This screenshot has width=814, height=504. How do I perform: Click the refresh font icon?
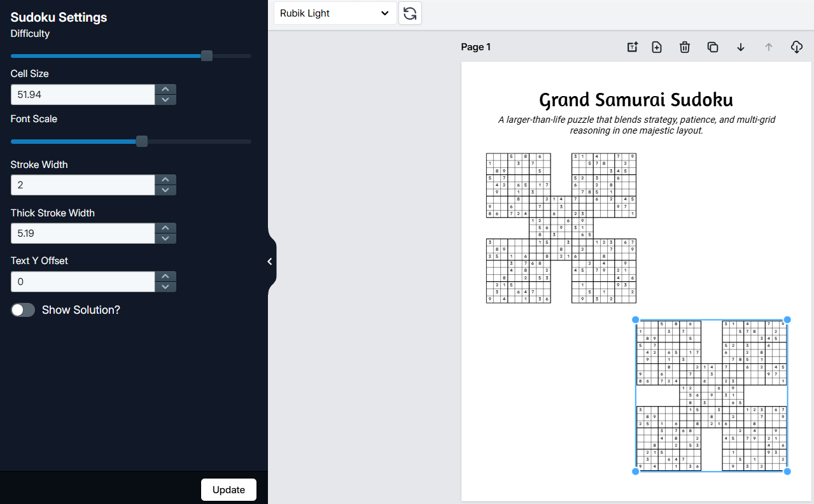(410, 13)
